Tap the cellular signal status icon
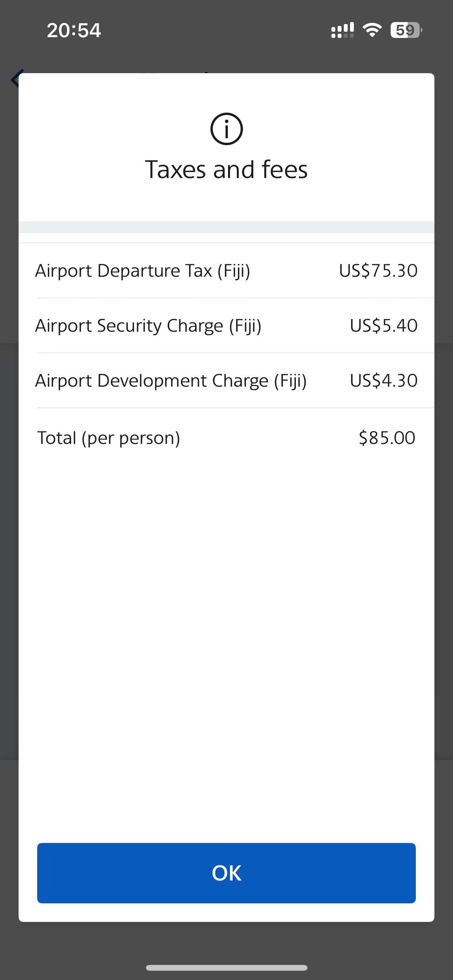Screen dimensions: 453x980 [343, 30]
